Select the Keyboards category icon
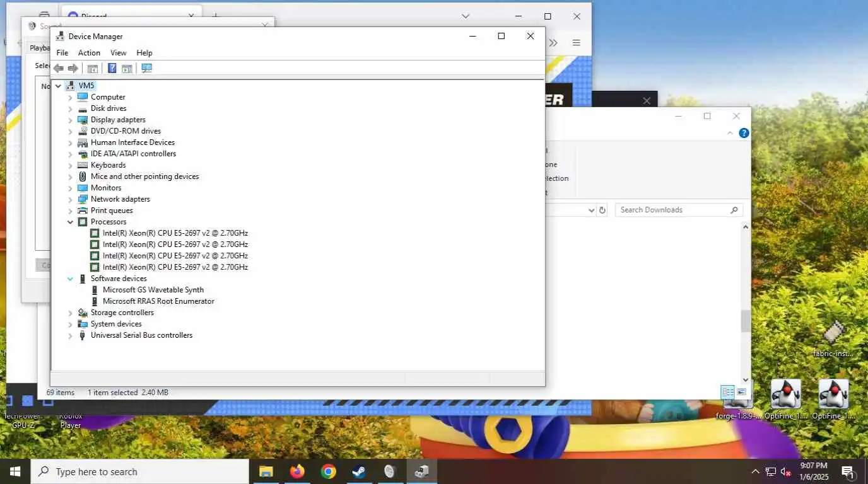The height and width of the screenshot is (484, 868). (83, 165)
